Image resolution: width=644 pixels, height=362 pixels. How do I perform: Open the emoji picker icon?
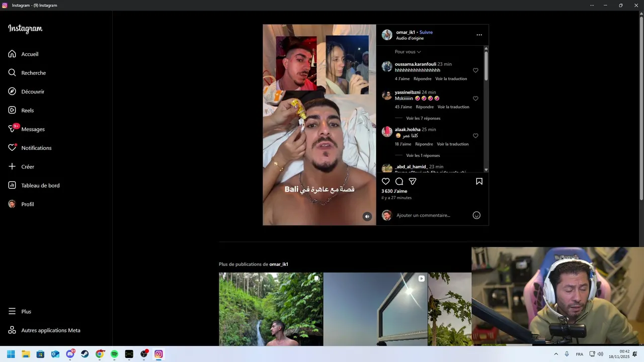click(476, 215)
